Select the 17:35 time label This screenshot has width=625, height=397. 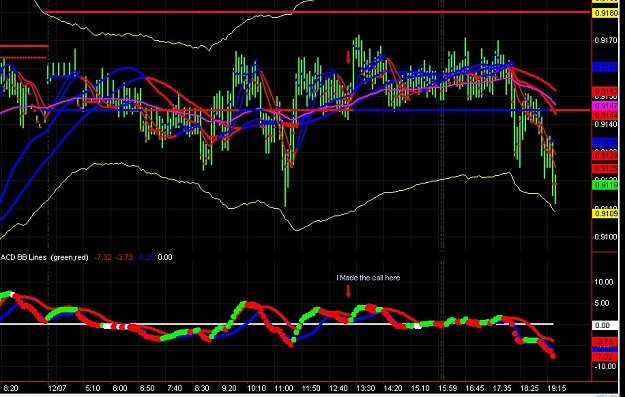click(502, 388)
